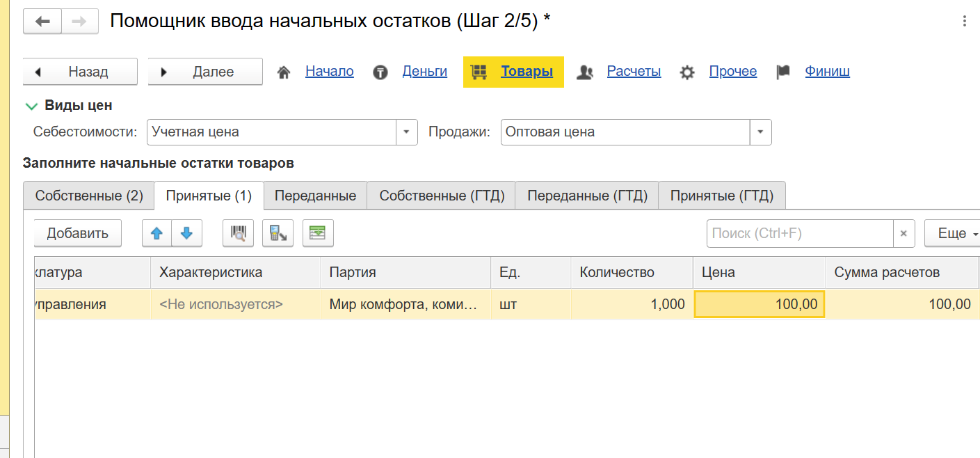The height and width of the screenshot is (458, 980).
Task: Open the barcode search tool
Action: tap(238, 232)
